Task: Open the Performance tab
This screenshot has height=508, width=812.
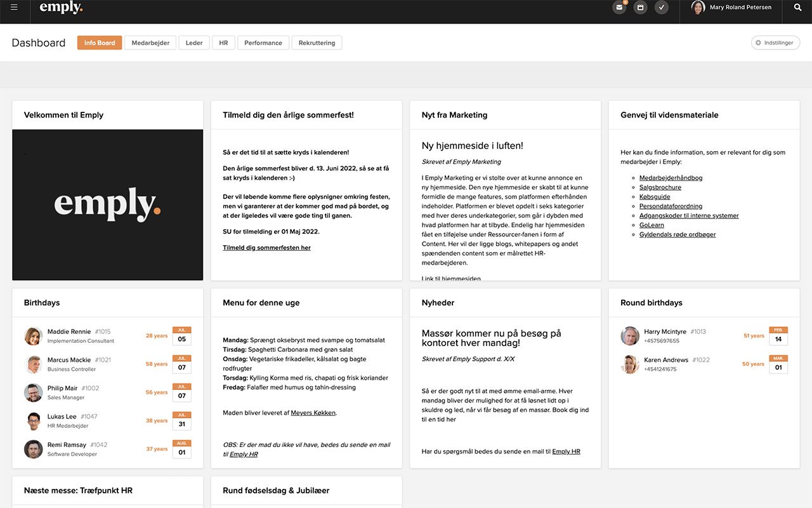Action: pos(263,43)
